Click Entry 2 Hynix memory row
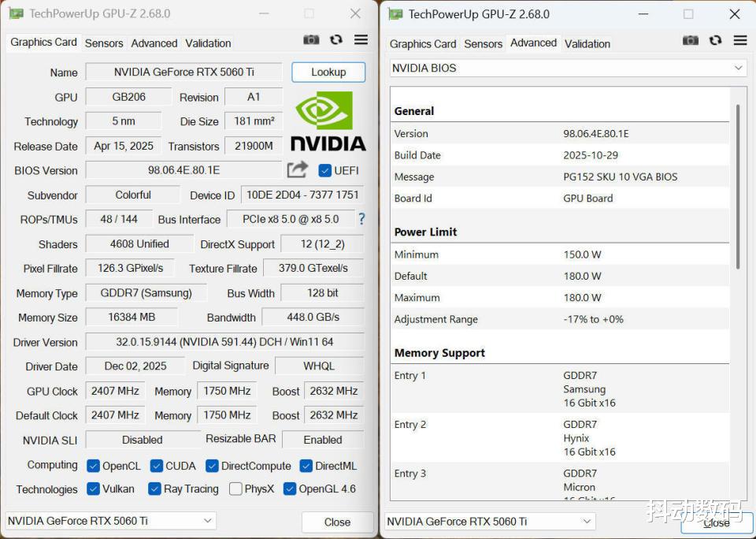The height and width of the screenshot is (539, 756). click(x=560, y=438)
